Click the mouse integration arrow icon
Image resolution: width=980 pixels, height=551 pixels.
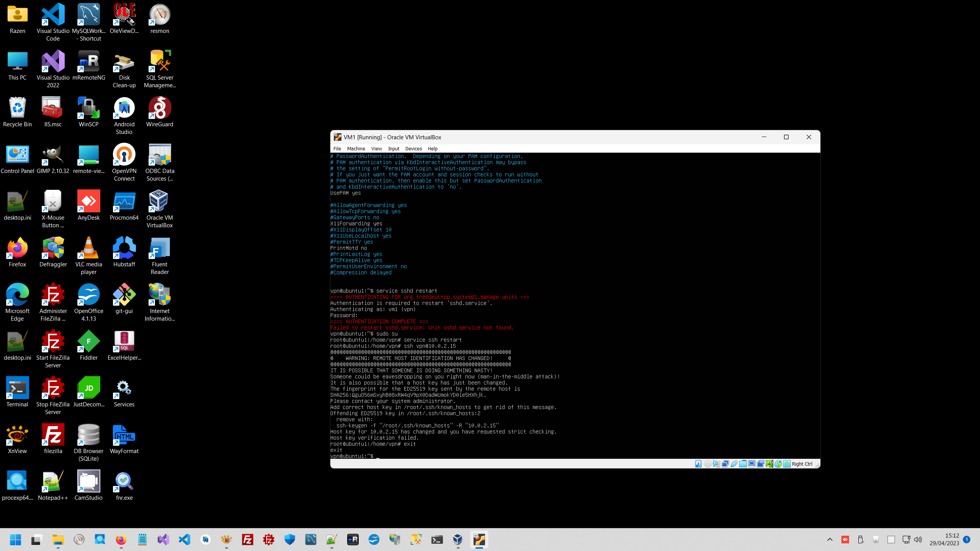tap(778, 464)
